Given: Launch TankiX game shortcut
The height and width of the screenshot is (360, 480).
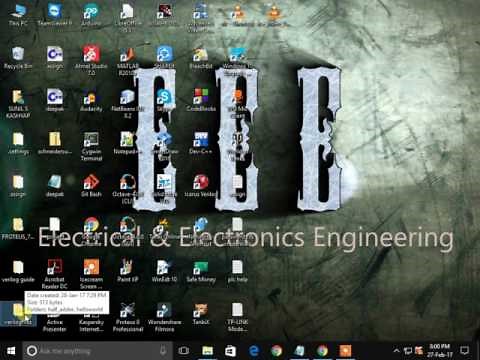Looking at the screenshot, I should point(201,314).
